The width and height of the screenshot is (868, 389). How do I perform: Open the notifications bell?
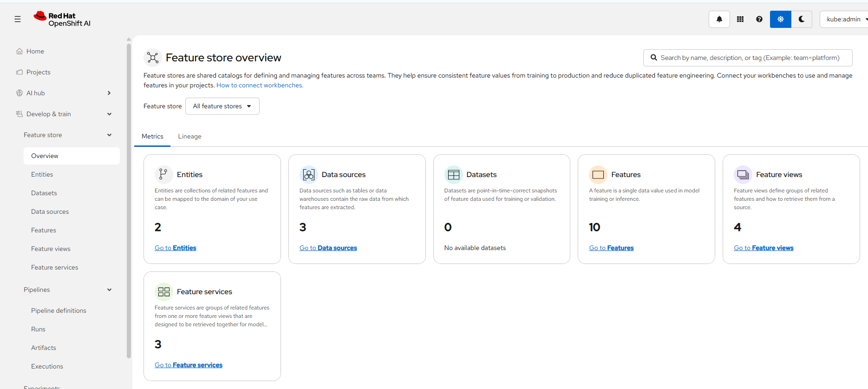point(719,19)
